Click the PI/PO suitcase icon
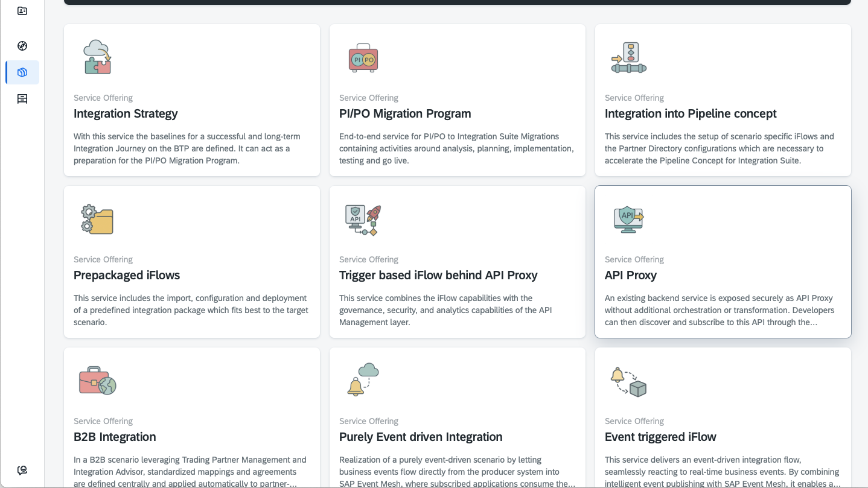The width and height of the screenshot is (868, 488). click(363, 59)
